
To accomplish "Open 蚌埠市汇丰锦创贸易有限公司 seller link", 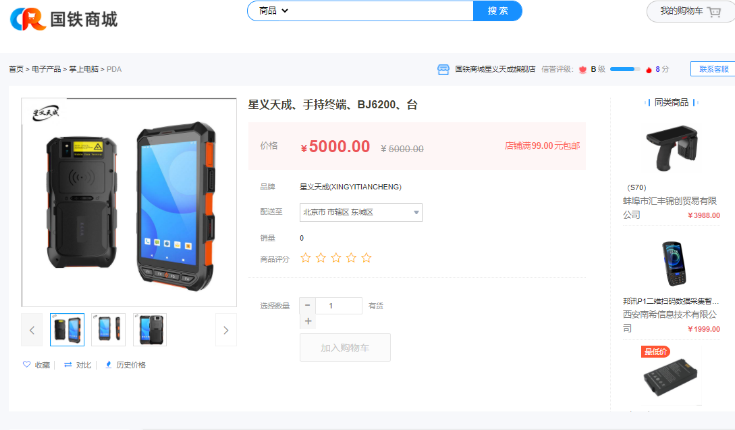I will pos(669,208).
